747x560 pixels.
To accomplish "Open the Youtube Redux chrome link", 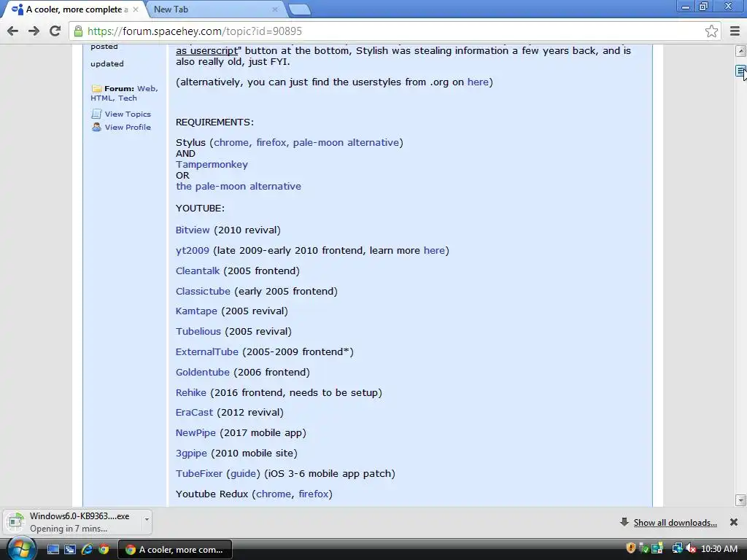I will (274, 494).
